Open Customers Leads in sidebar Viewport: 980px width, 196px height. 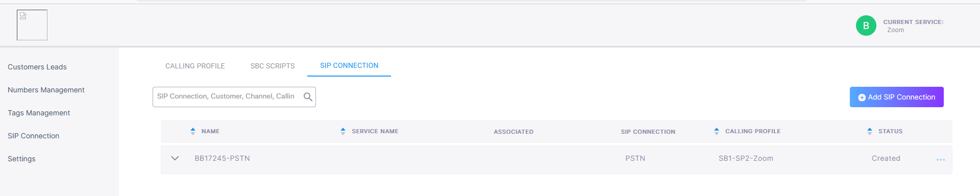click(37, 67)
